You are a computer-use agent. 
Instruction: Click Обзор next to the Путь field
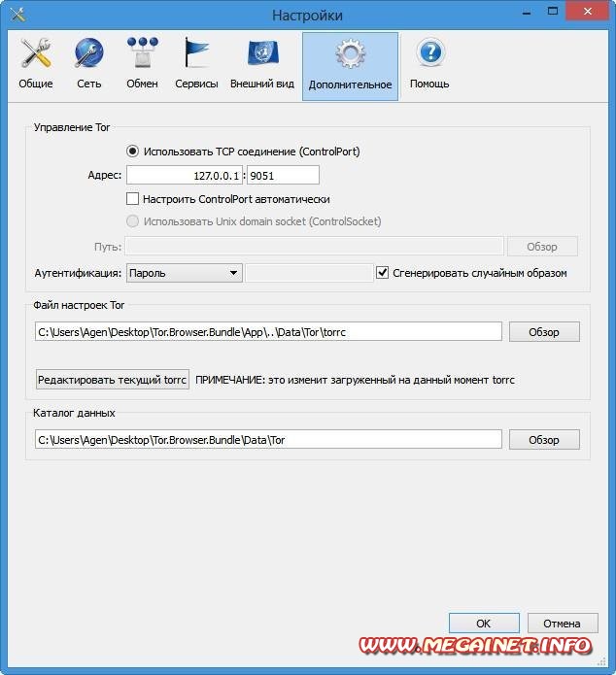tap(542, 247)
